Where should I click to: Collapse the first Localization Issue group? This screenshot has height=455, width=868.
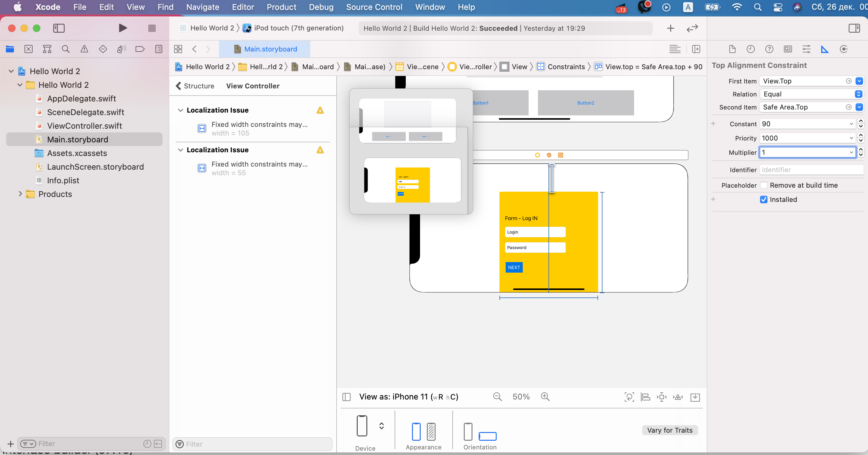(x=181, y=110)
